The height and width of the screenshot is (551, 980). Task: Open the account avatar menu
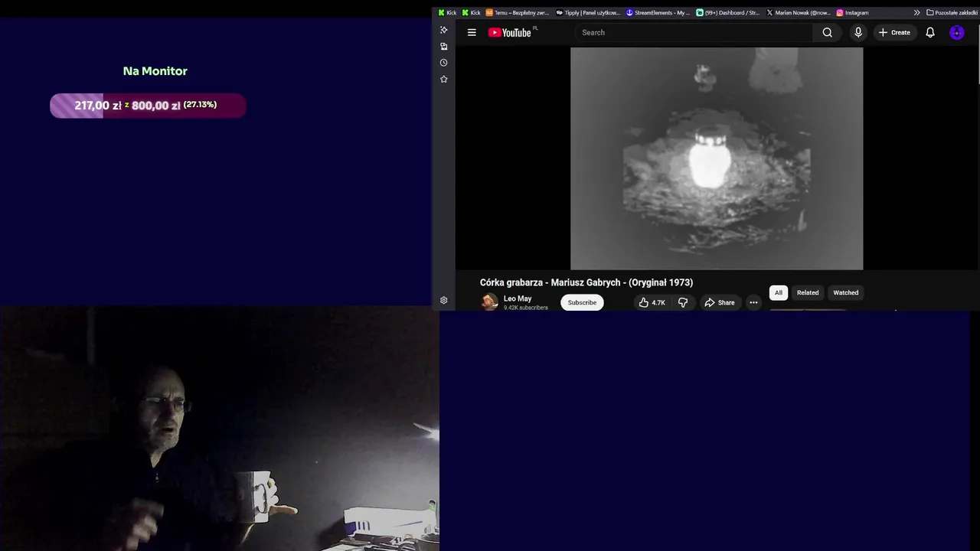(x=957, y=32)
